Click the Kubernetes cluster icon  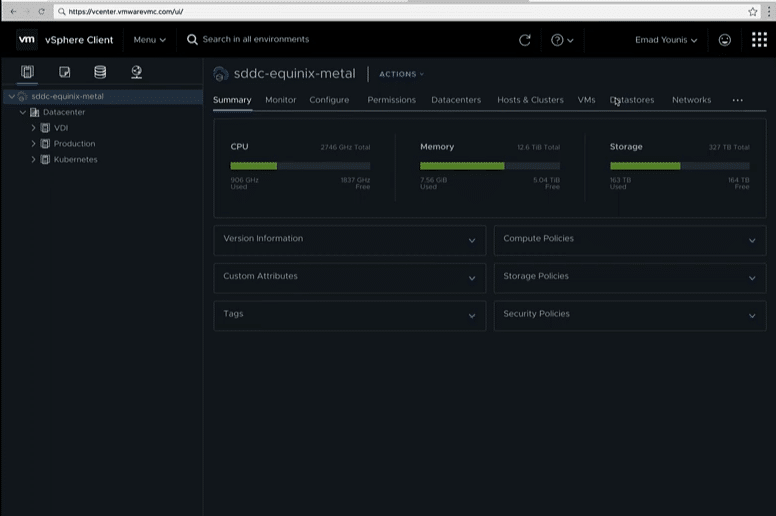[x=45, y=160]
